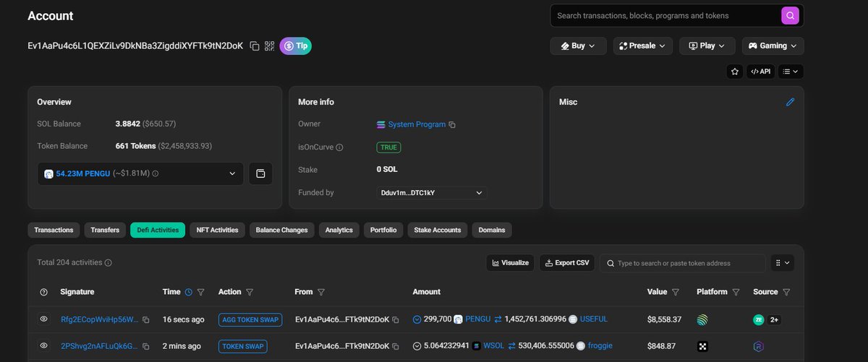Filter by Value column

[676, 292]
